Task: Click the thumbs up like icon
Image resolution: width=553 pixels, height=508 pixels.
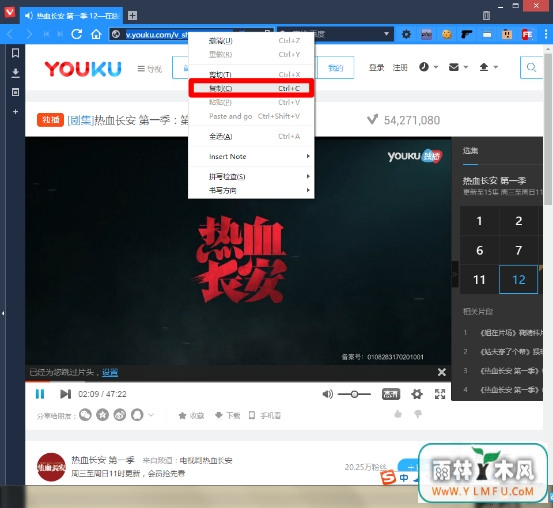Action: pyautogui.click(x=398, y=413)
